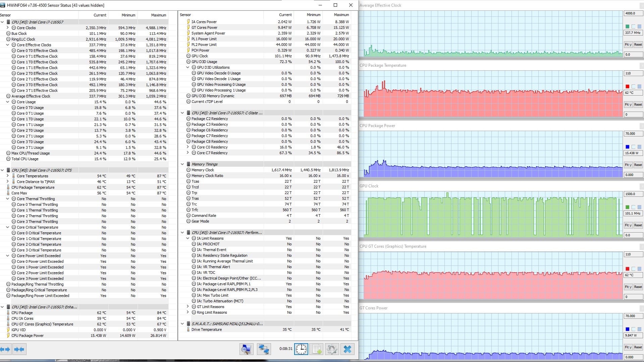Open the sensor summary monitor icon
This screenshot has height=362, width=644.
point(246,349)
